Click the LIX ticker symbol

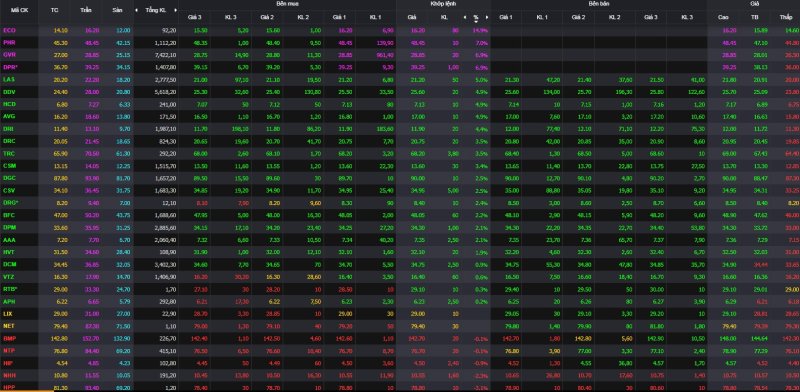(8, 313)
